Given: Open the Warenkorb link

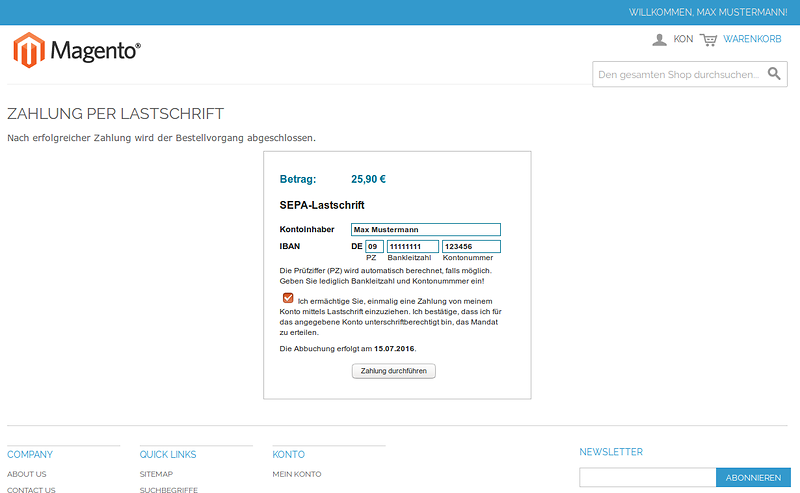Looking at the screenshot, I should 752,39.
